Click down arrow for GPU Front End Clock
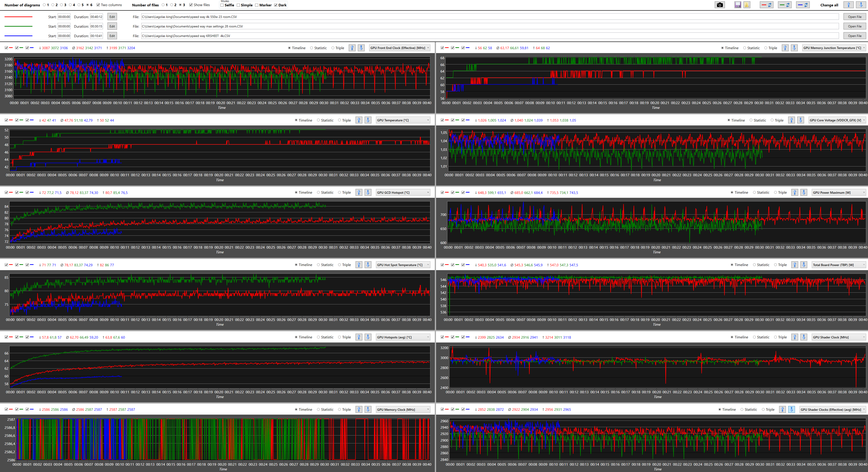Viewport: 868px width, 472px height. tap(361, 48)
